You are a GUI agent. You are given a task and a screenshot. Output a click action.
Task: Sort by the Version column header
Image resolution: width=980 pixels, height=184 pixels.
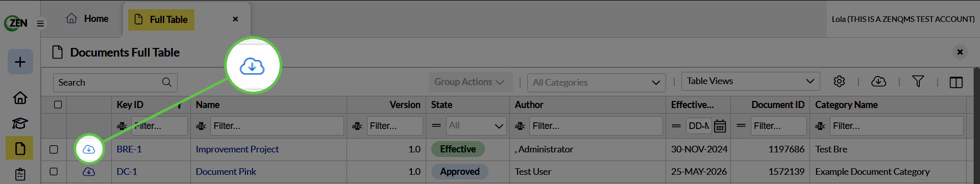point(405,104)
